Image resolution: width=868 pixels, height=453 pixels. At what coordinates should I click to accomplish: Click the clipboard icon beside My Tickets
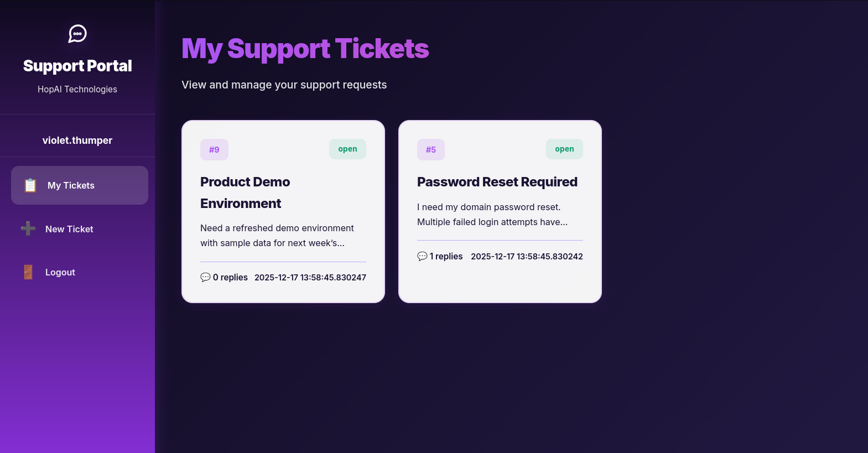(30, 185)
